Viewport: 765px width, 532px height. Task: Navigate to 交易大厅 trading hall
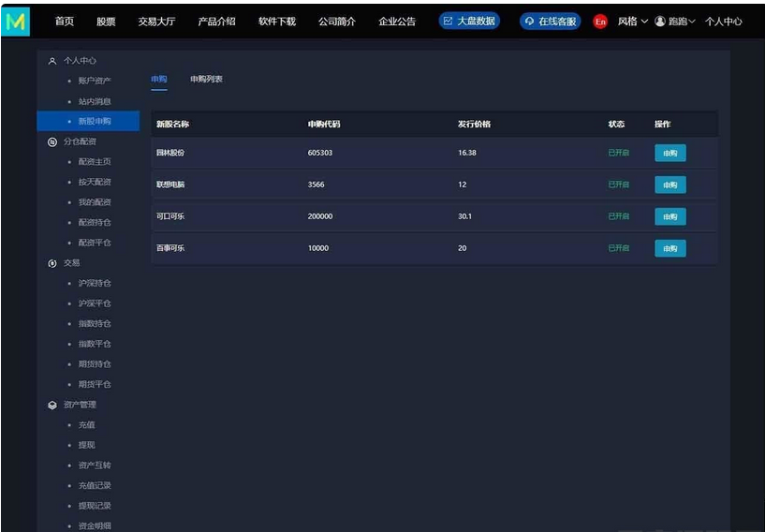click(x=156, y=22)
